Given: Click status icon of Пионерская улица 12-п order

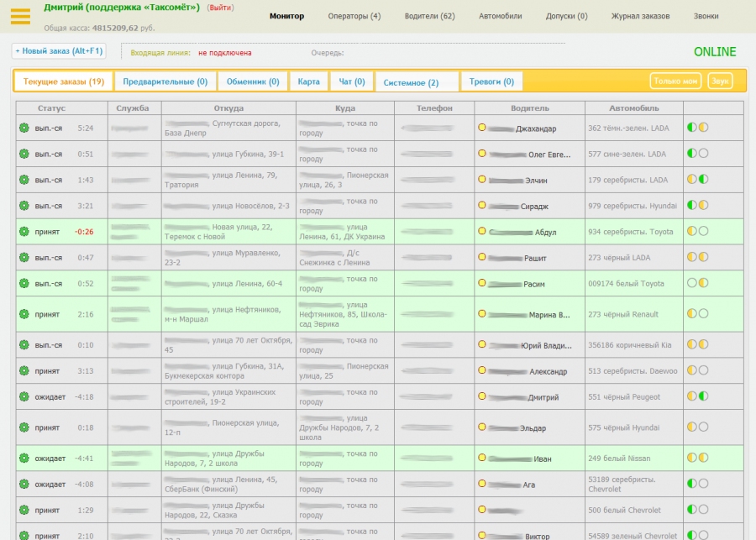Looking at the screenshot, I should pyautogui.click(x=24, y=427).
